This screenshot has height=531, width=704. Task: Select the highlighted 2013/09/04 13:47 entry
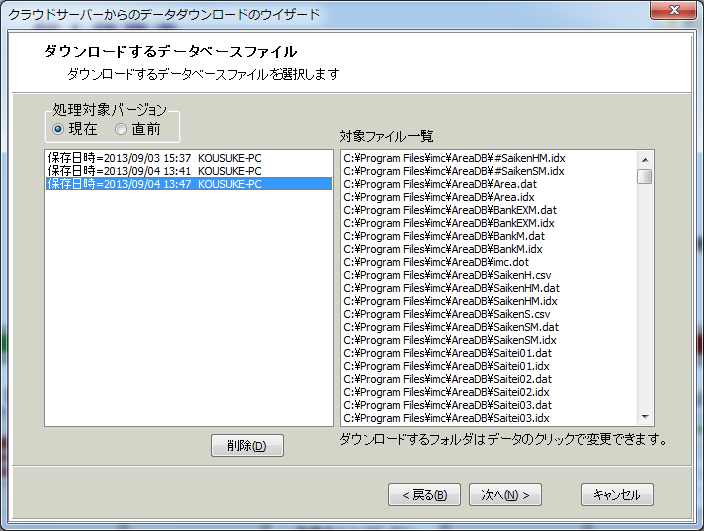pyautogui.click(x=154, y=184)
